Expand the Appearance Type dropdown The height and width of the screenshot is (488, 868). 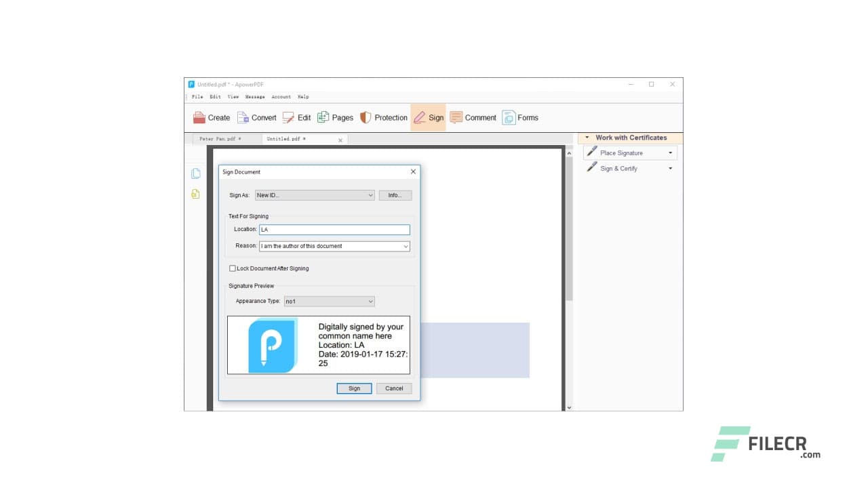coord(370,301)
